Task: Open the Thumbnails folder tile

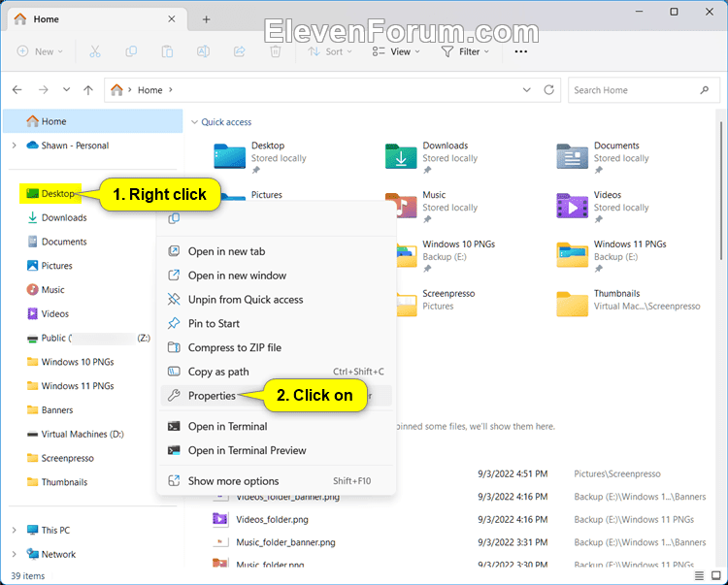Action: pyautogui.click(x=629, y=305)
